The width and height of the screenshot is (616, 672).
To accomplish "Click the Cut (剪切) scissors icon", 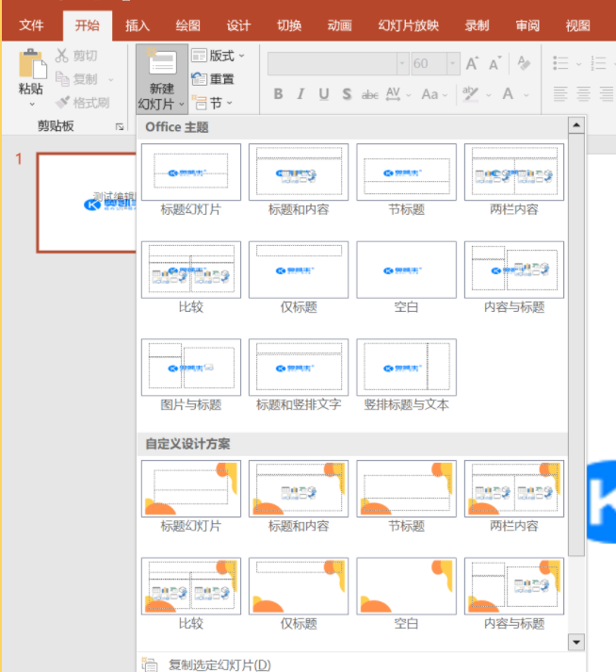I will tap(61, 56).
